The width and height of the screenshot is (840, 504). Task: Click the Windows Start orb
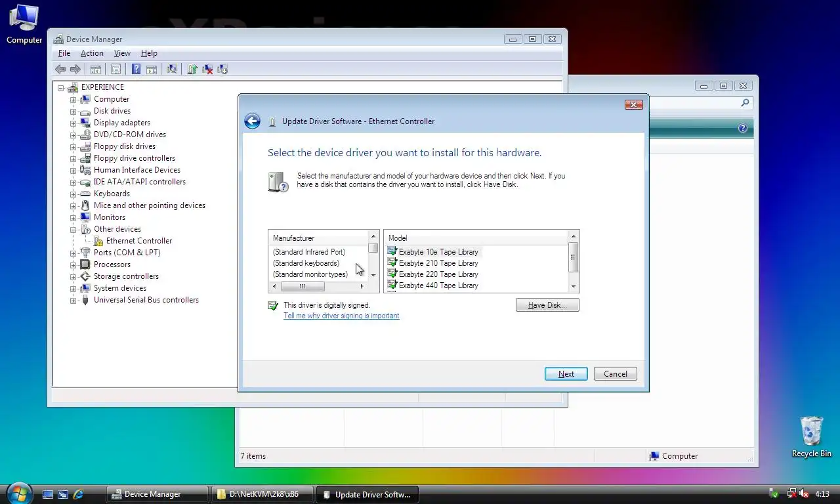pos(19,493)
